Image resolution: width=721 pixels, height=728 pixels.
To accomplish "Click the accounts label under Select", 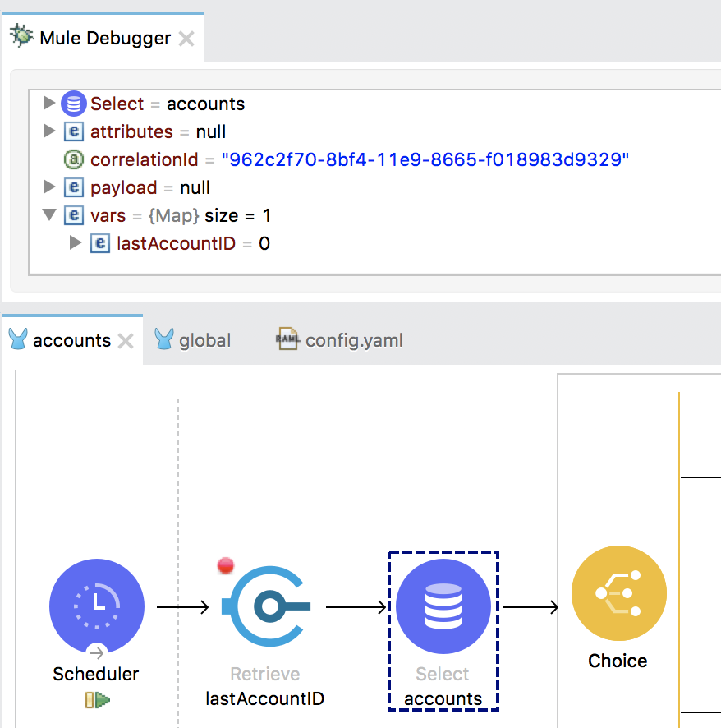I will [x=443, y=698].
